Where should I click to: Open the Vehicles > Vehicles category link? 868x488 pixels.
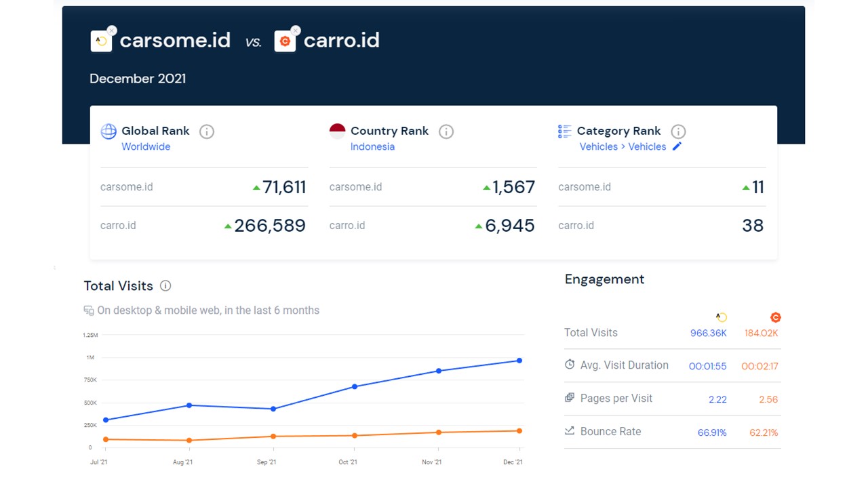point(623,146)
